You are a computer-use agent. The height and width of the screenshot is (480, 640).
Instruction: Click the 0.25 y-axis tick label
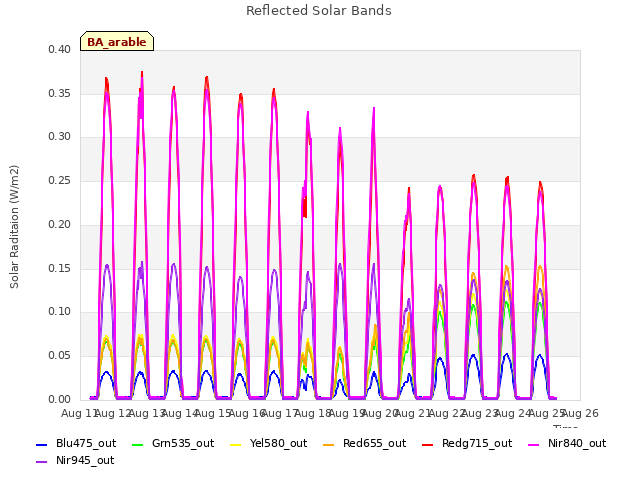point(60,181)
